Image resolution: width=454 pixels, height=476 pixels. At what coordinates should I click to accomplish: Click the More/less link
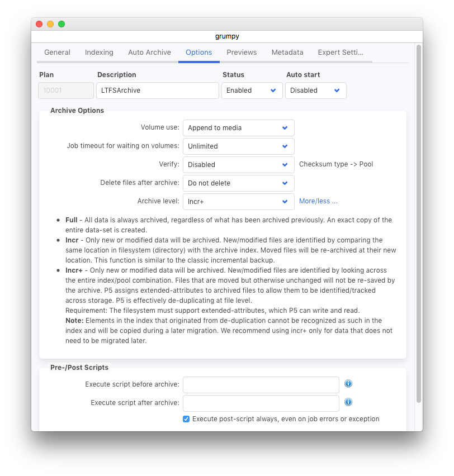pyautogui.click(x=318, y=201)
